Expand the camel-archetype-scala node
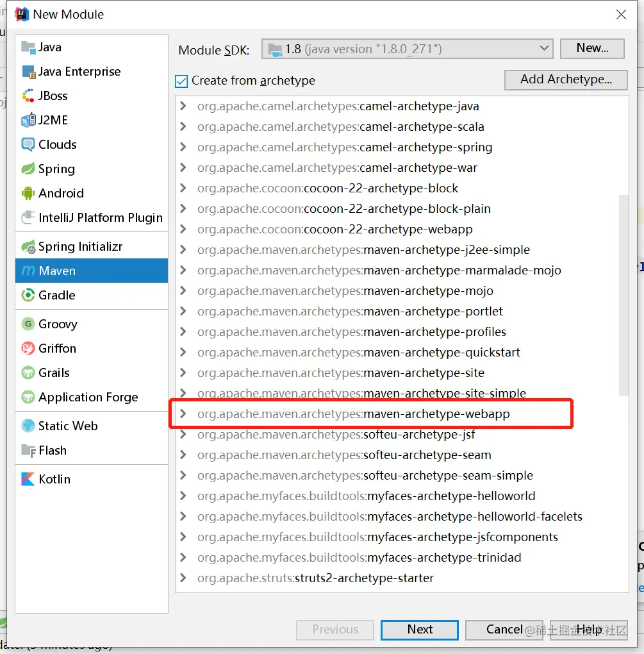 pyautogui.click(x=183, y=126)
